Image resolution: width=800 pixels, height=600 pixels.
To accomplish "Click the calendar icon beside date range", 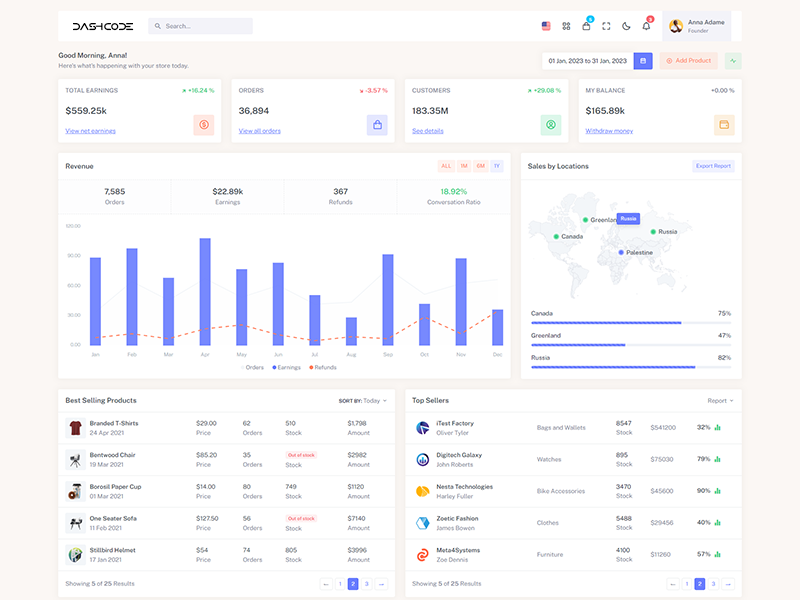I will [643, 61].
